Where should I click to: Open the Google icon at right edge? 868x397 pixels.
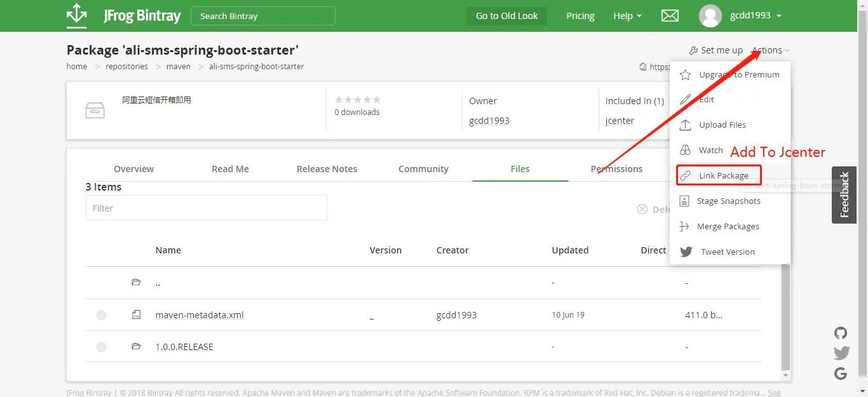pos(841,373)
